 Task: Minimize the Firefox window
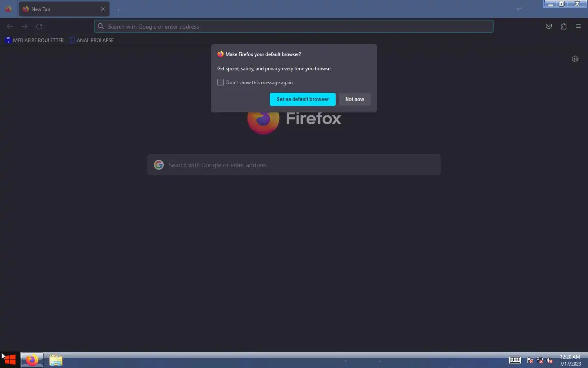click(550, 4)
